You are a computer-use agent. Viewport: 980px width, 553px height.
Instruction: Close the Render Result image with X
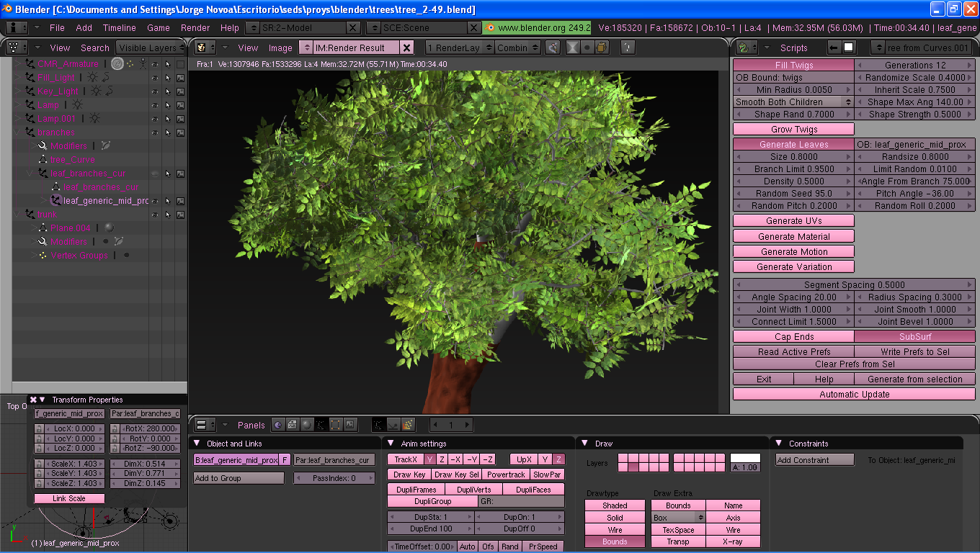pos(406,48)
